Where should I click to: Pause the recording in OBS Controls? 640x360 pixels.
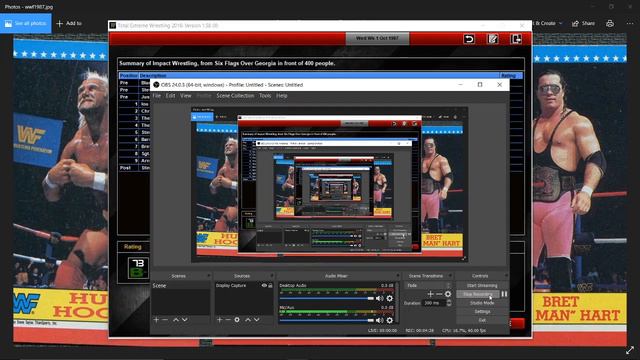pos(504,294)
